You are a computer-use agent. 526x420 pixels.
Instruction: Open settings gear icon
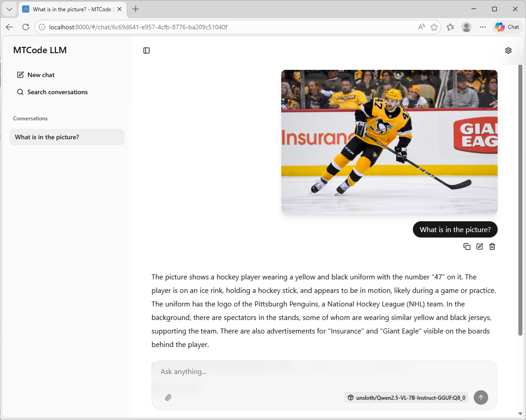[508, 50]
